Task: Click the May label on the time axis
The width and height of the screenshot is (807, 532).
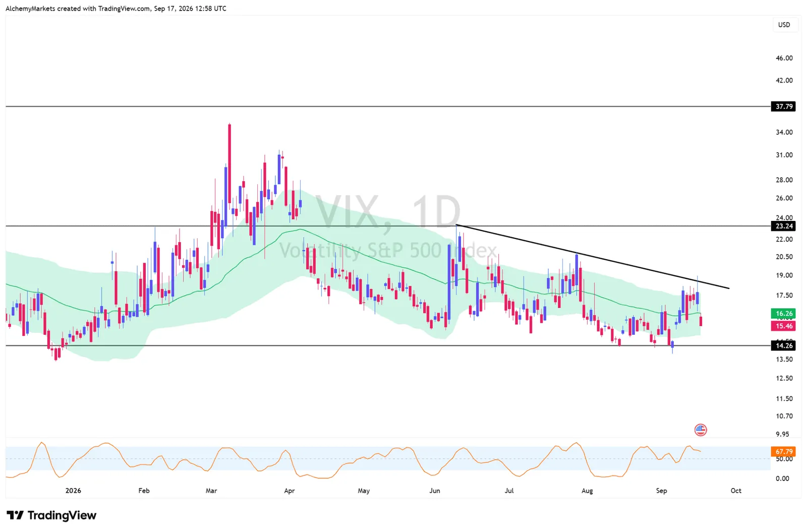Action: [x=364, y=491]
